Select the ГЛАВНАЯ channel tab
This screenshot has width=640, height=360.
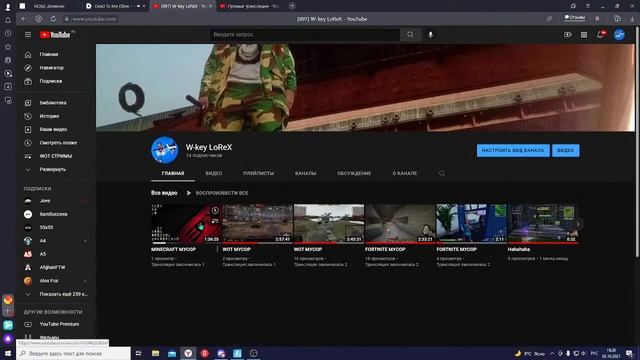[x=173, y=173]
